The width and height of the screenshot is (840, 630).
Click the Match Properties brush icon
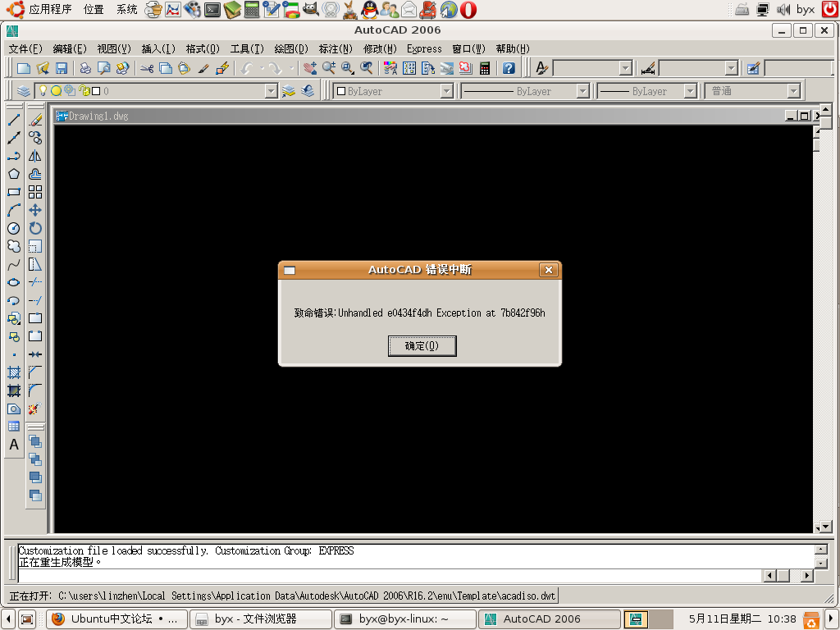203,68
